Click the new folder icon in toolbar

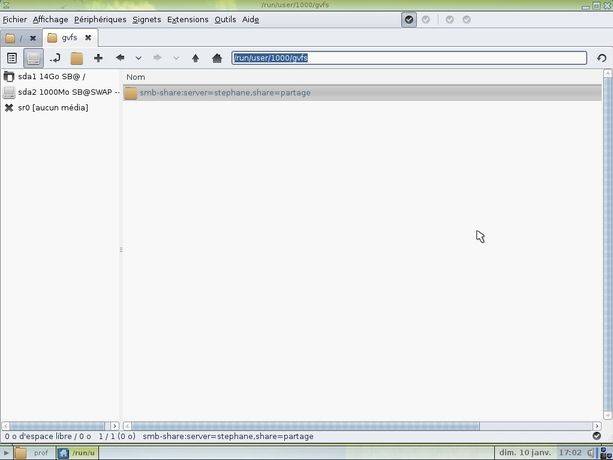pos(77,58)
